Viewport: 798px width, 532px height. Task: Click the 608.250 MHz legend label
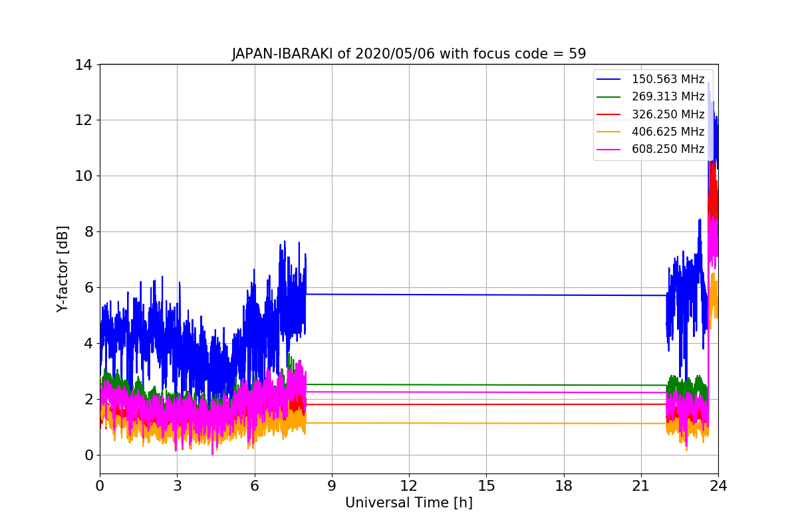pos(668,149)
